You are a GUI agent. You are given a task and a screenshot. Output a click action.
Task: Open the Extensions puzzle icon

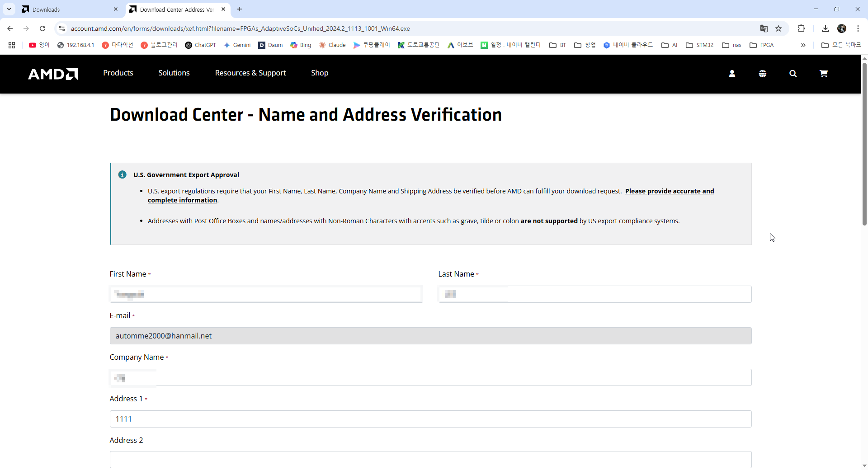802,28
